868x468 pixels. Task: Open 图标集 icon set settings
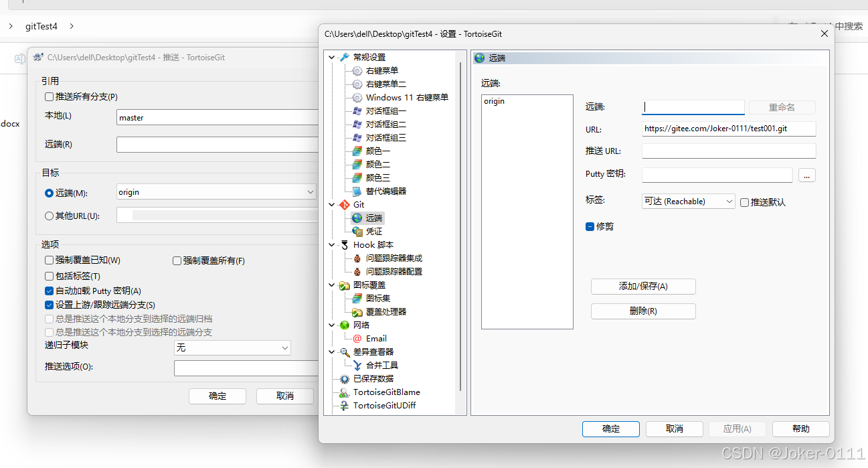coord(357,298)
